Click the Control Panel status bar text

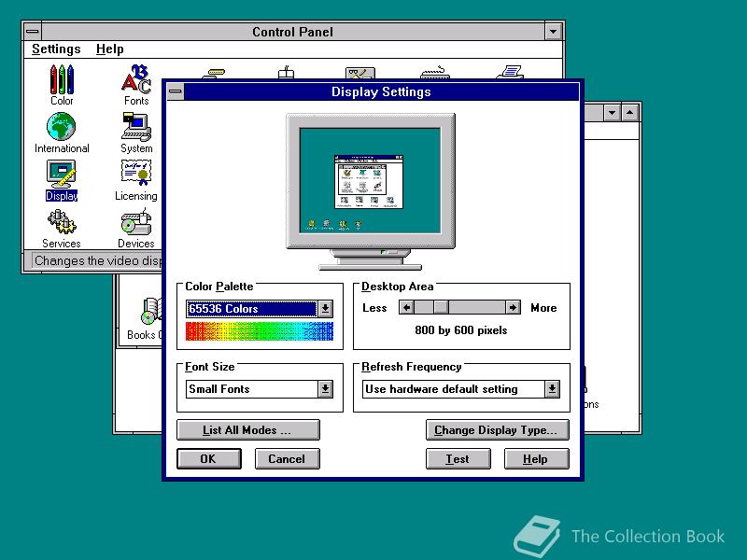coord(98,261)
